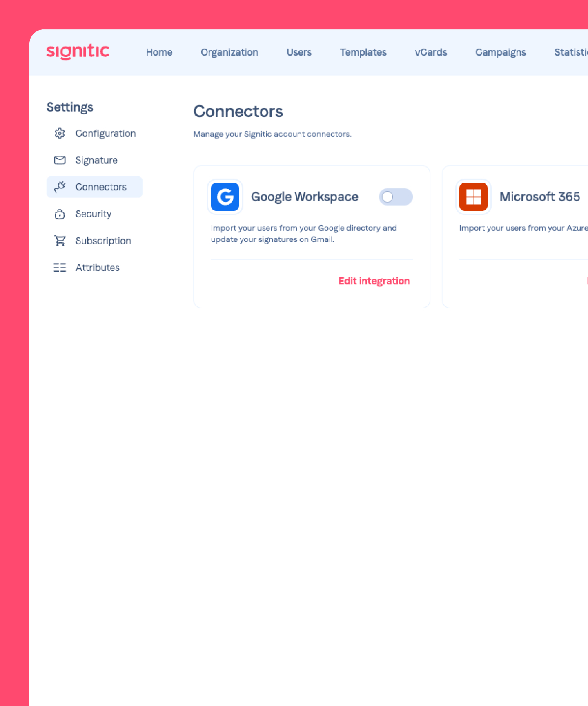Click the Security lock icon
588x706 pixels.
pos(60,214)
